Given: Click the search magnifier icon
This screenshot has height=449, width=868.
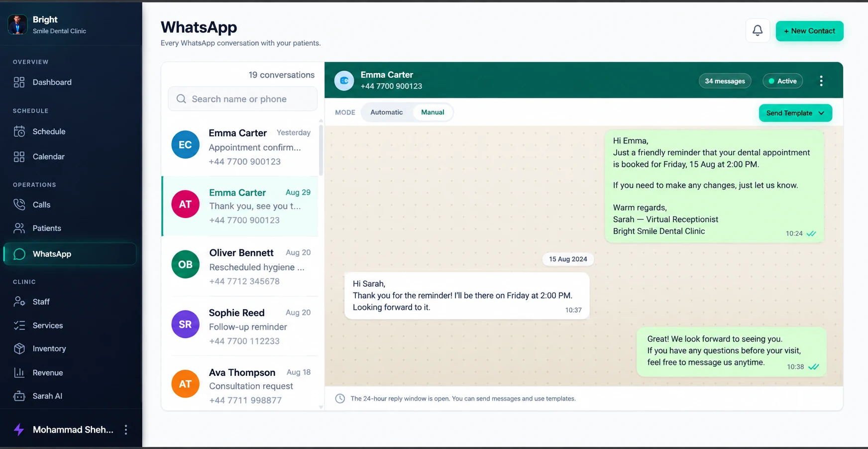Looking at the screenshot, I should 181,99.
